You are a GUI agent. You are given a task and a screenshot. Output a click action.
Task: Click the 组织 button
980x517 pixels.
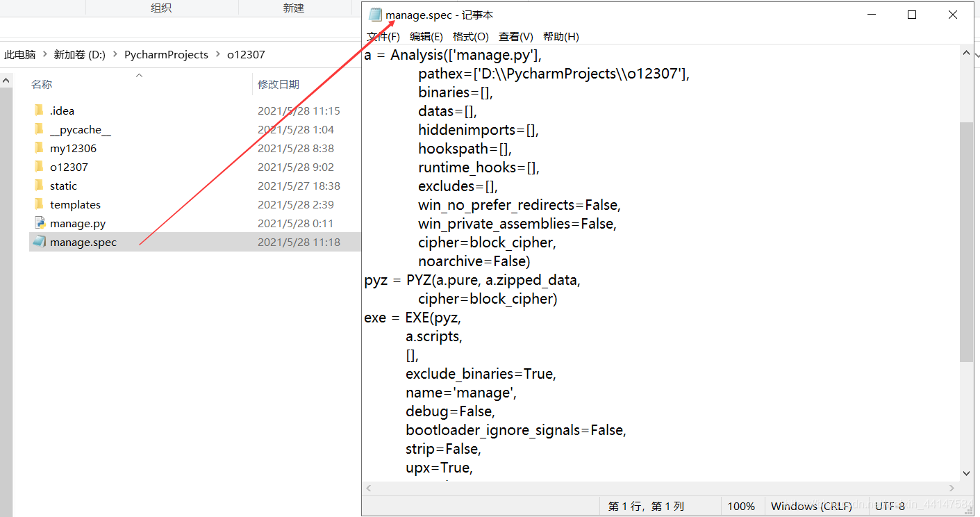coord(161,8)
